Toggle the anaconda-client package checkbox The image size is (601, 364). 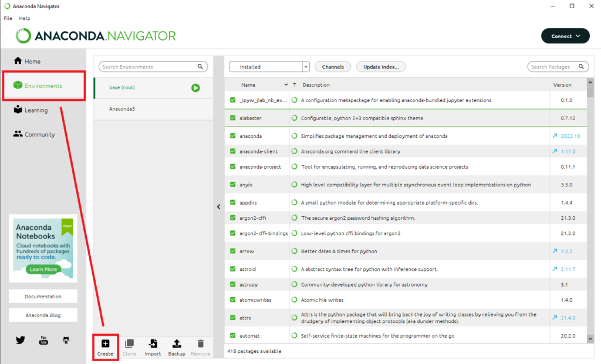(232, 151)
